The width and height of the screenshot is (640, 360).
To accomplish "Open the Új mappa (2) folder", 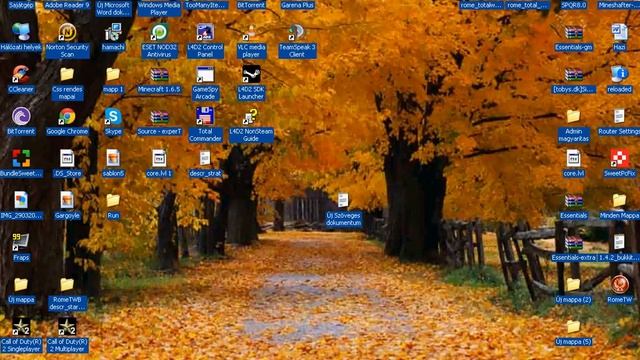I will tap(573, 285).
